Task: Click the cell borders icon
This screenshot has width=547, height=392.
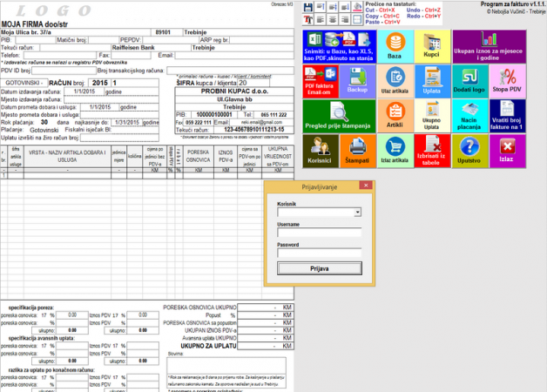Action: (357, 19)
